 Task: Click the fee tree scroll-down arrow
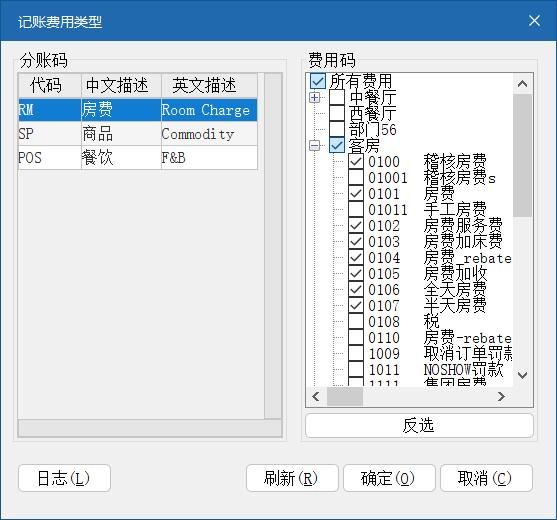[522, 375]
